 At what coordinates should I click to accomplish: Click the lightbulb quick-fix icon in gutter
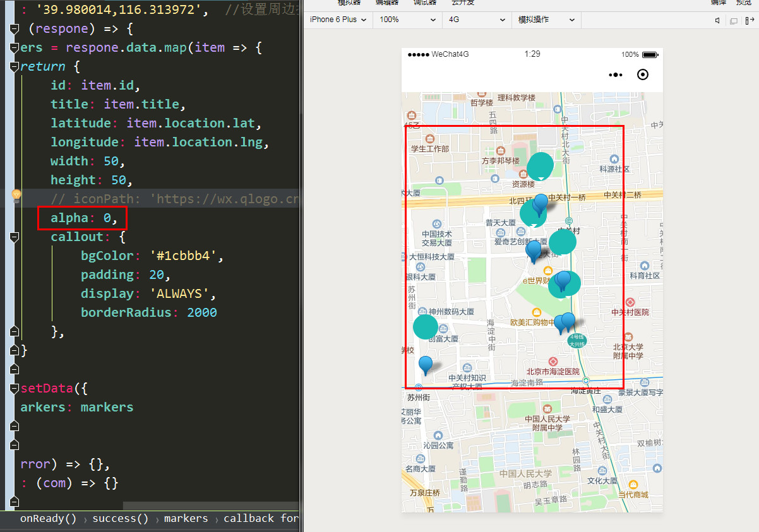click(16, 196)
